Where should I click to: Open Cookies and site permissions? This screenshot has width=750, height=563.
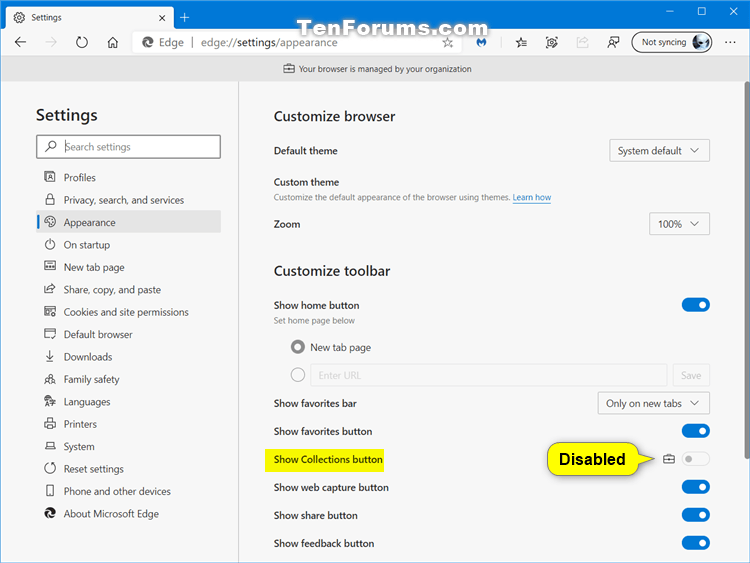click(x=128, y=312)
